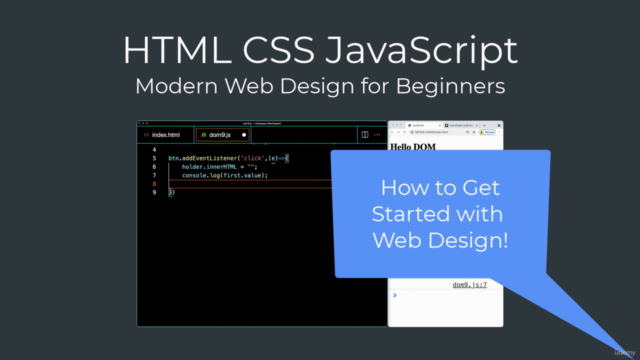Click the btn.addEventListener code line
The height and width of the screenshot is (360, 640).
point(229,158)
